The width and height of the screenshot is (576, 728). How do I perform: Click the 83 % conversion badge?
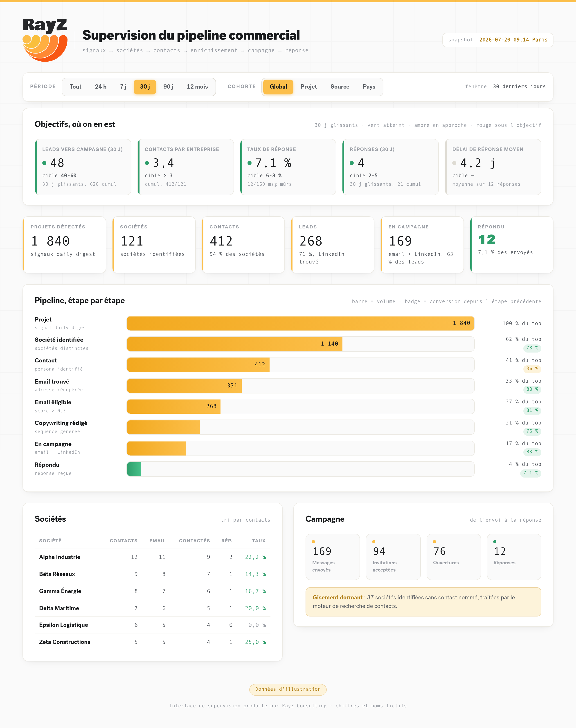(x=532, y=452)
